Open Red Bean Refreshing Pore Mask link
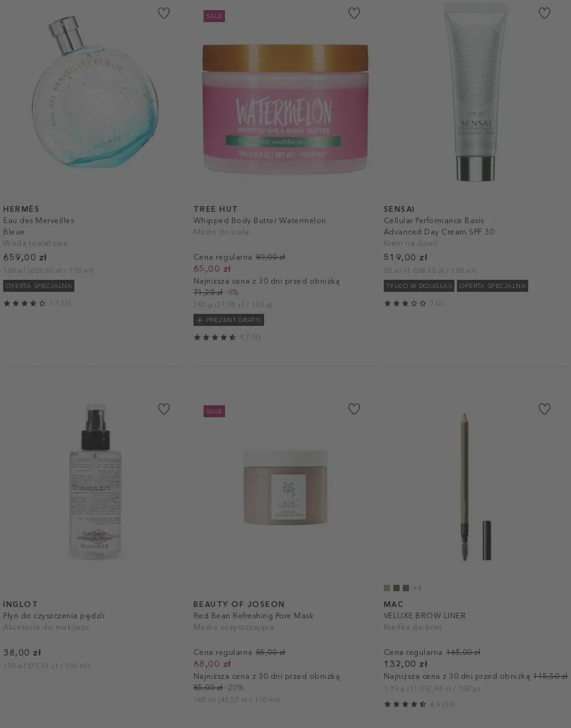Image resolution: width=571 pixels, height=728 pixels. coord(253,616)
